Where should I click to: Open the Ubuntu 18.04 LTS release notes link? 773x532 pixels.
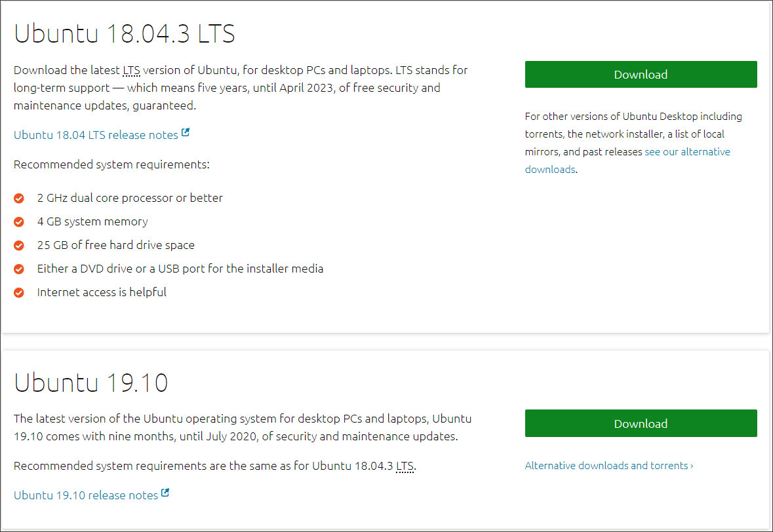point(95,134)
